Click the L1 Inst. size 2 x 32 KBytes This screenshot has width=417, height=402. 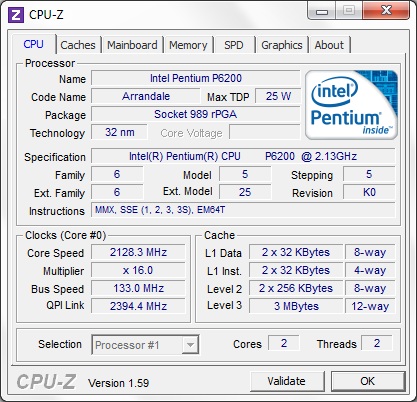(x=296, y=270)
